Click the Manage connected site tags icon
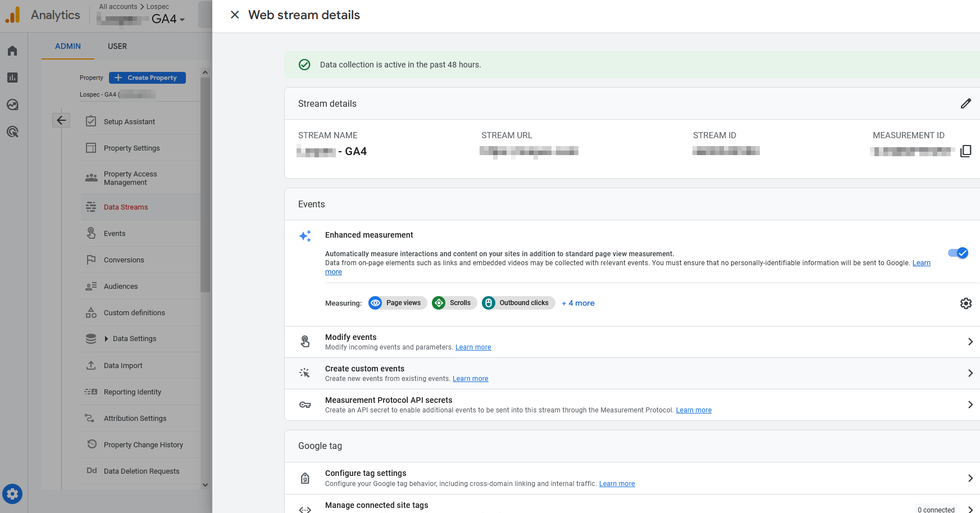Viewport: 980px width, 513px height. coord(305,510)
